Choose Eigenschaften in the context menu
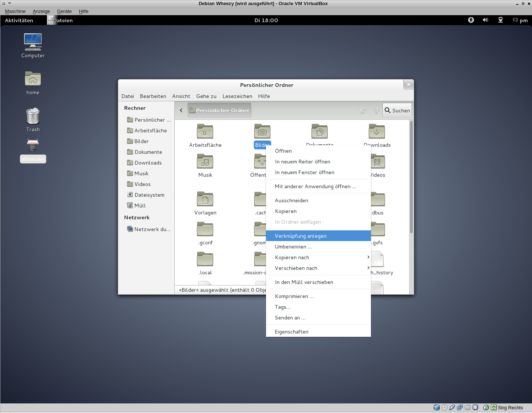Viewport: 532px width, 413px height. pos(318,332)
